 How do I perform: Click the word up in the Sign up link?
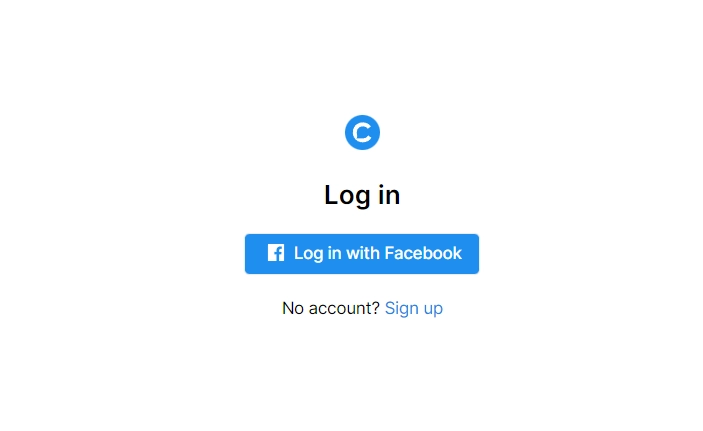click(x=433, y=309)
